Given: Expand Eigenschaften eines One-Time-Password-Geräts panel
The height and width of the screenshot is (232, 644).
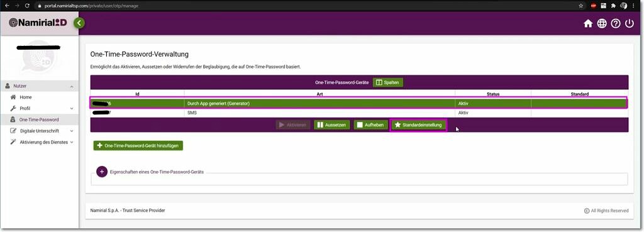Looking at the screenshot, I should [x=102, y=172].
